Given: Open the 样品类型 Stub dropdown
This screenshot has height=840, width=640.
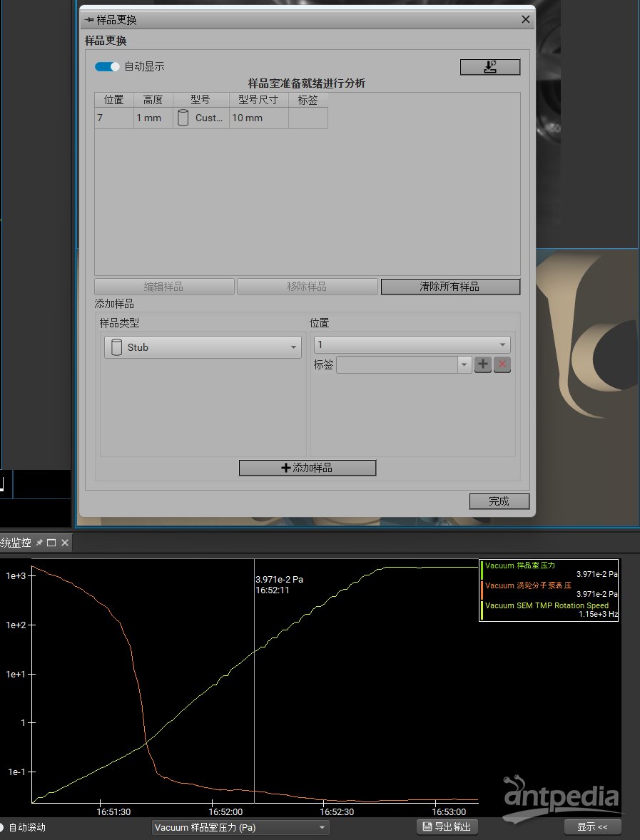Looking at the screenshot, I should 203,347.
